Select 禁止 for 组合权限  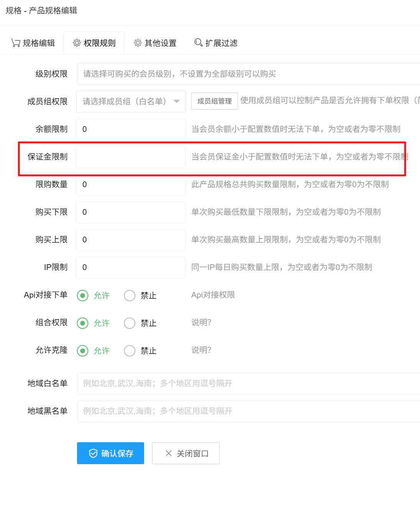pos(130,323)
